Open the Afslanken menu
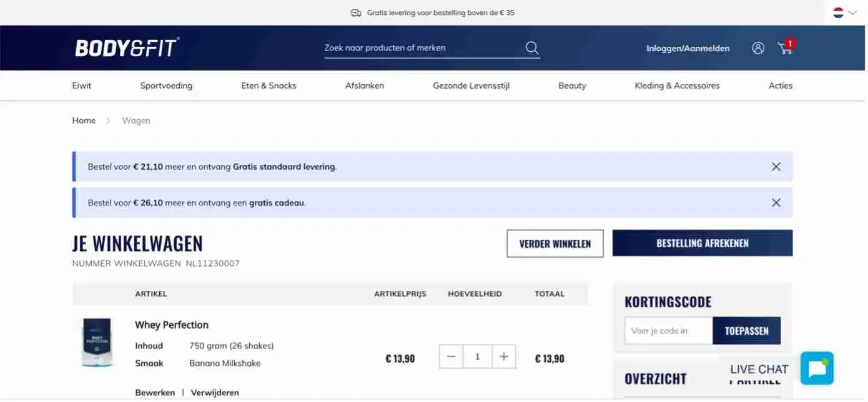 (365, 86)
